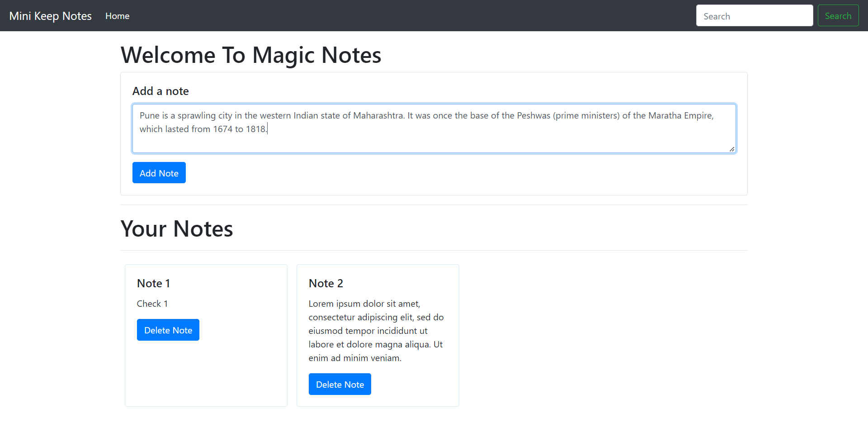
Task: Click the Your Notes heading
Action: point(176,229)
